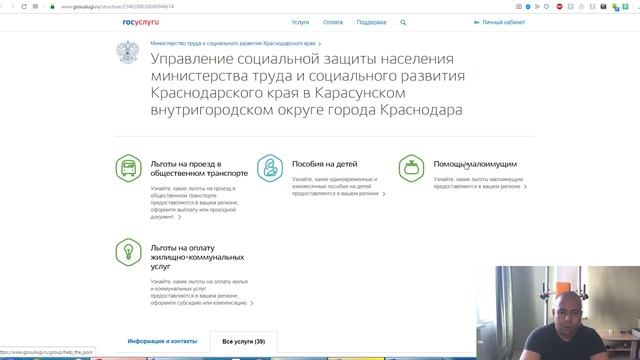Click the browser address bar URL
640x360 pixels.
point(118,7)
